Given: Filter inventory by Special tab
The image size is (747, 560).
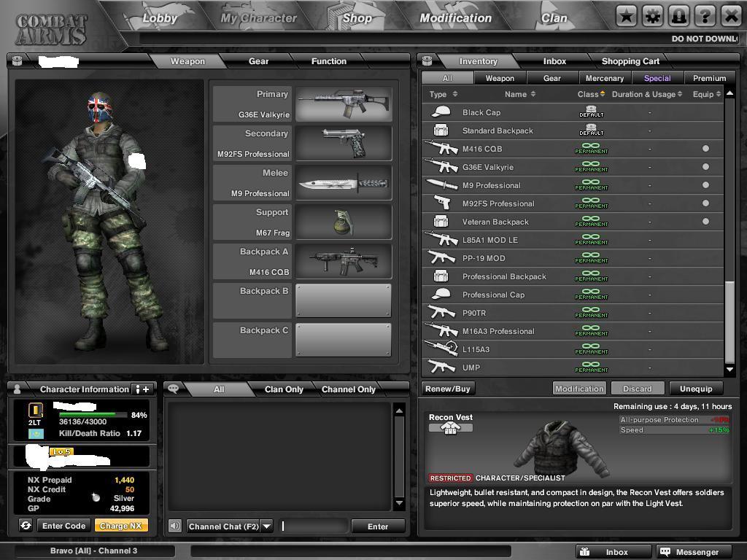Looking at the screenshot, I should point(657,78).
